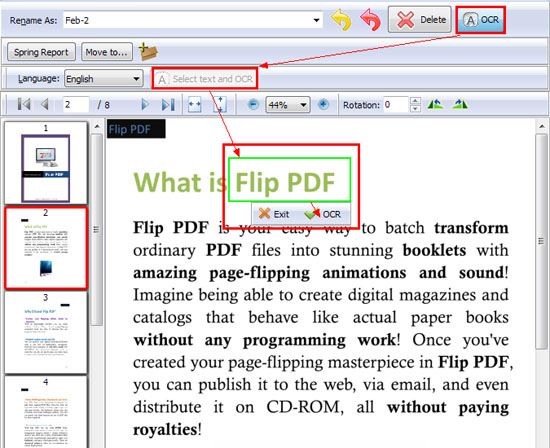The height and width of the screenshot is (448, 550).
Task: Click the Rotation value field
Action: tap(396, 105)
